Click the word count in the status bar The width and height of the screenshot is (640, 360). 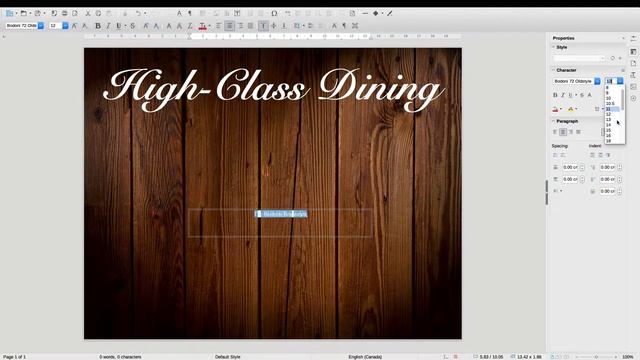[x=120, y=357]
